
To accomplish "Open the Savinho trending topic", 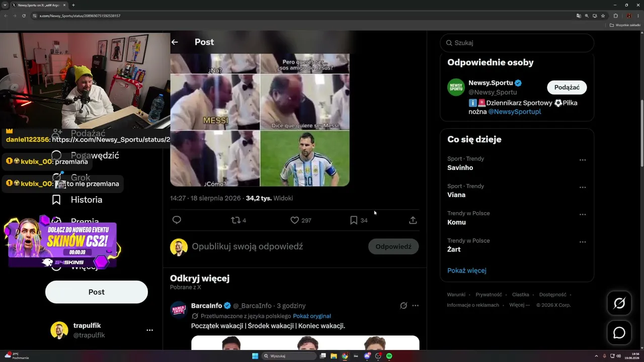I will pyautogui.click(x=460, y=168).
